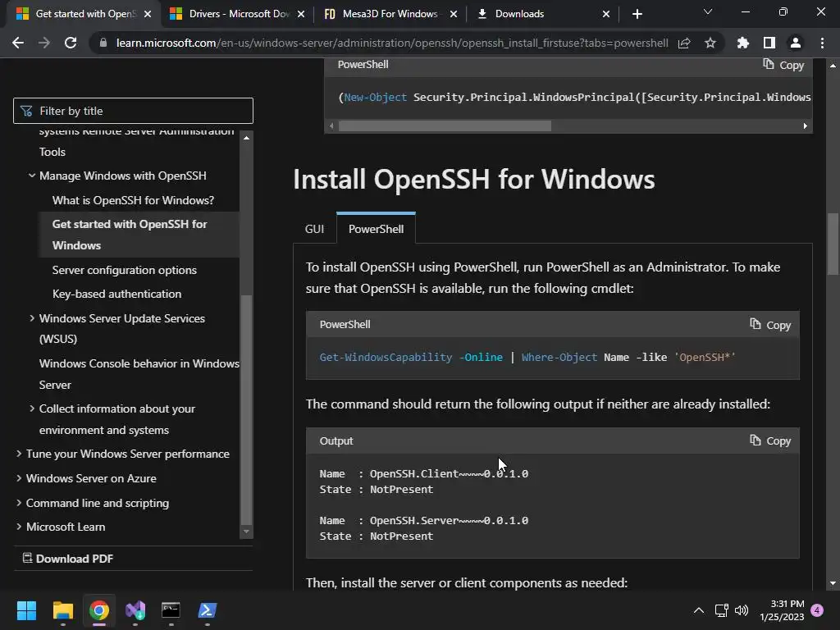Click the lock icon in address bar
This screenshot has height=630, width=840.
coord(103,43)
